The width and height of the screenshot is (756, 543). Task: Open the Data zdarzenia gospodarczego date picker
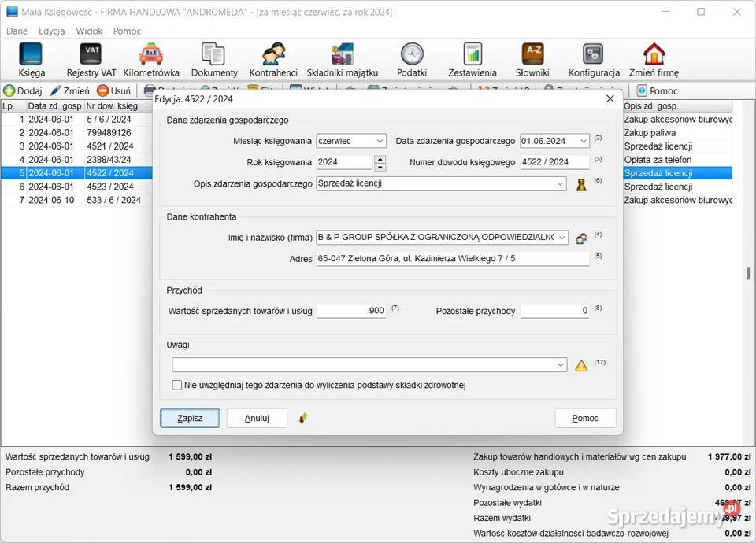point(583,142)
